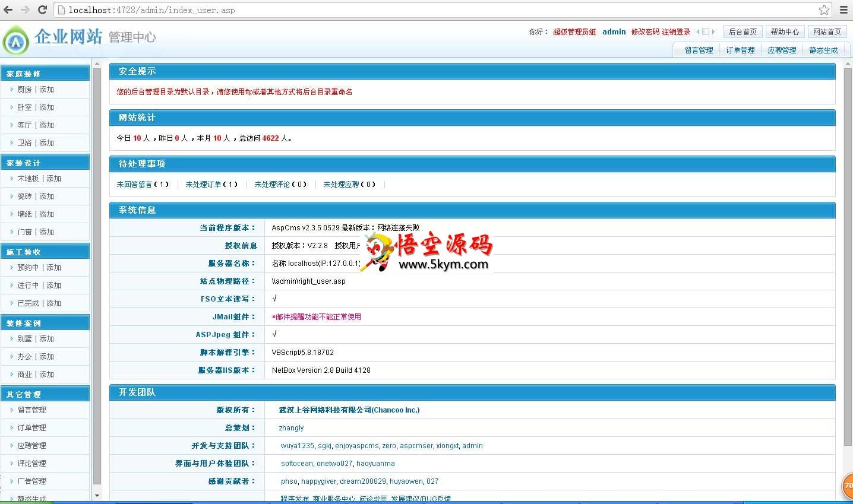
Task: Open the 后台首页 button
Action: click(743, 32)
